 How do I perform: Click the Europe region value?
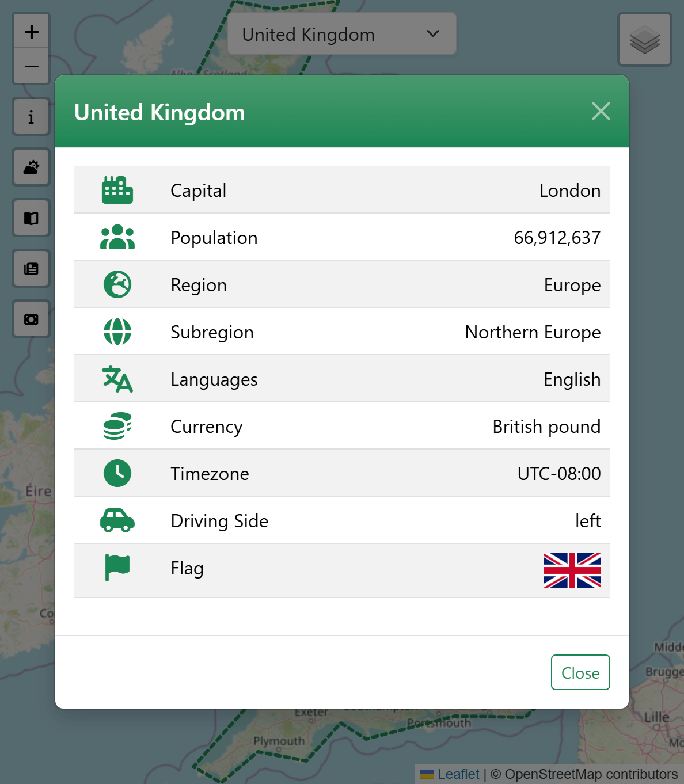tap(572, 285)
